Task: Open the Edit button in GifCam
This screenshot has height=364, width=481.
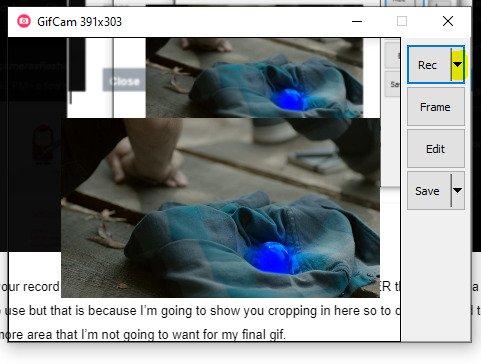Action: point(436,149)
